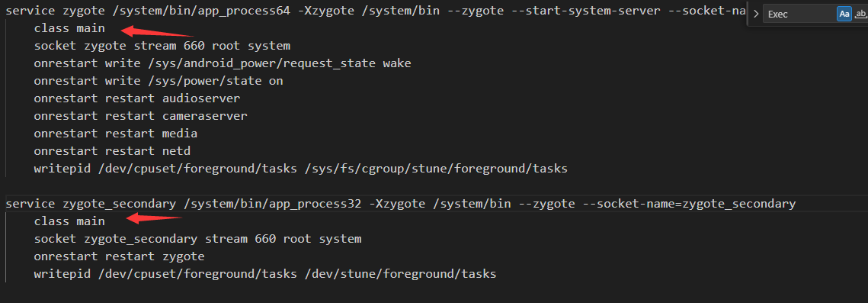This screenshot has height=303, width=868.
Task: Click into the find field containing 'Exec'
Action: point(799,15)
